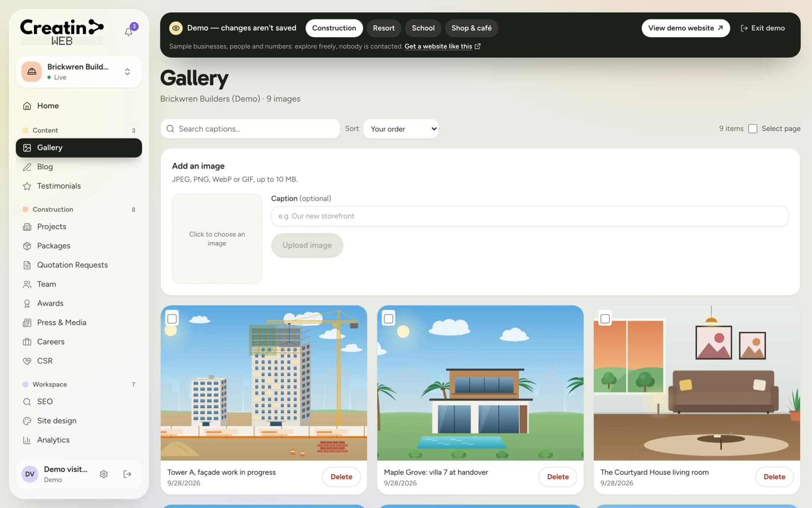Click the demo eye icon
This screenshot has height=508, width=812.
[x=176, y=28]
